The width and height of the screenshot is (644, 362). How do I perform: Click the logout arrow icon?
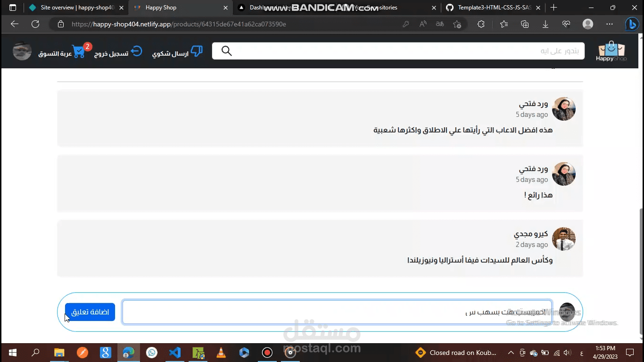click(x=136, y=51)
